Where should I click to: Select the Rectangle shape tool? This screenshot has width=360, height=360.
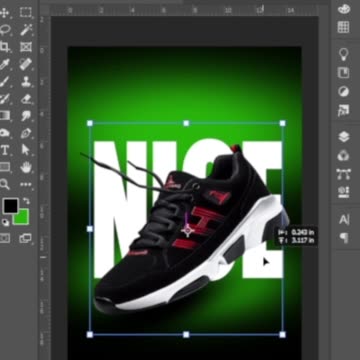(x=4, y=167)
